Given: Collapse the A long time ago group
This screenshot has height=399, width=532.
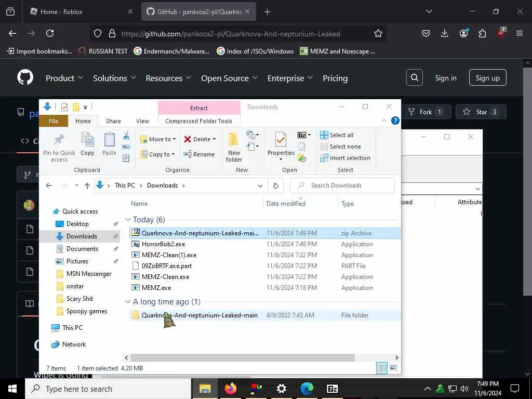Looking at the screenshot, I should [128, 302].
